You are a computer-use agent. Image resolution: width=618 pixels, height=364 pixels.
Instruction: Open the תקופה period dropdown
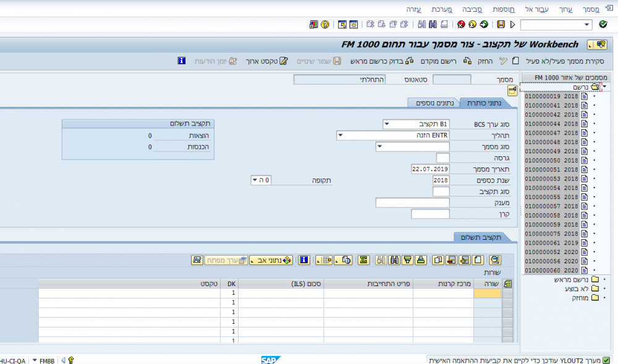click(255, 180)
